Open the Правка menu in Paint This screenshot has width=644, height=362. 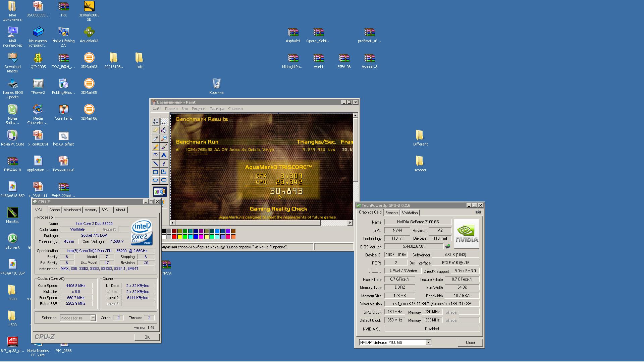(x=171, y=109)
